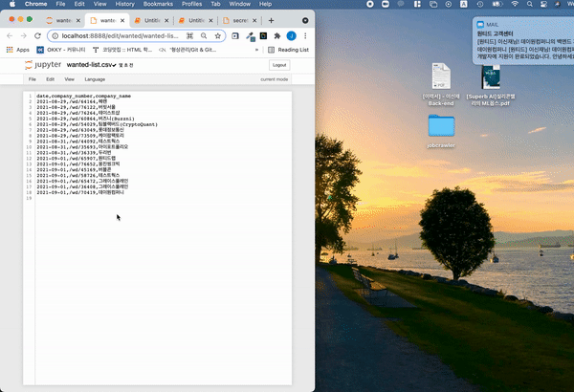
Task: Click the eyedropper extension icon
Action: 250,36
